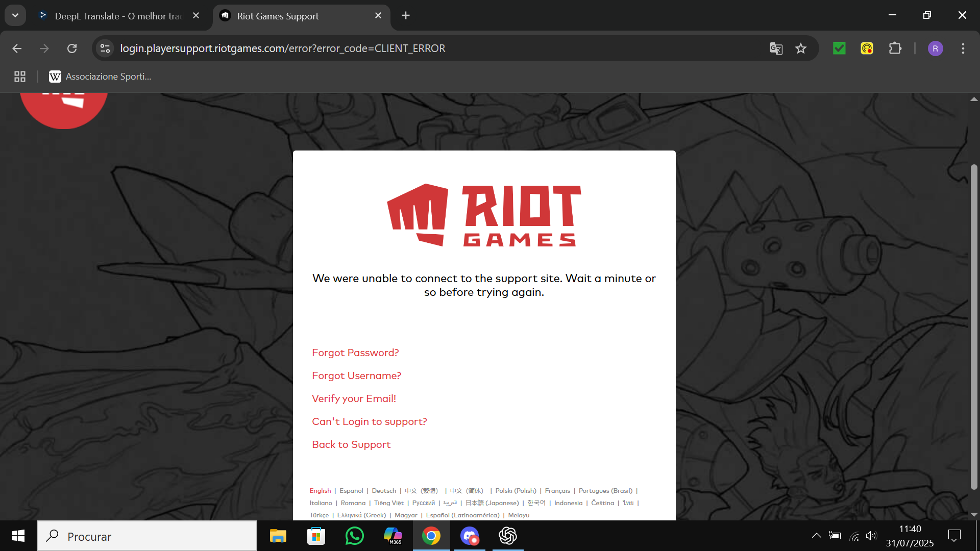Click the Procurar taskbar search box
The height and width of the screenshot is (551, 980).
click(147, 536)
